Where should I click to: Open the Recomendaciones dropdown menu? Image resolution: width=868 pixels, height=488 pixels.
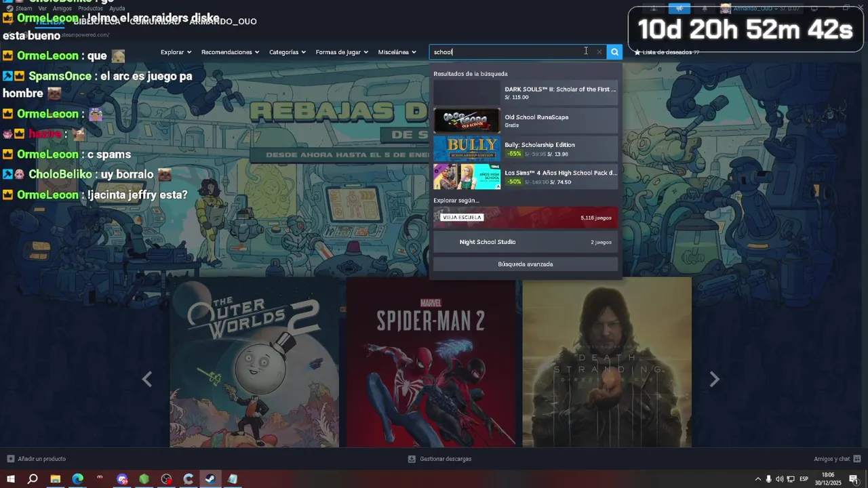(231, 52)
